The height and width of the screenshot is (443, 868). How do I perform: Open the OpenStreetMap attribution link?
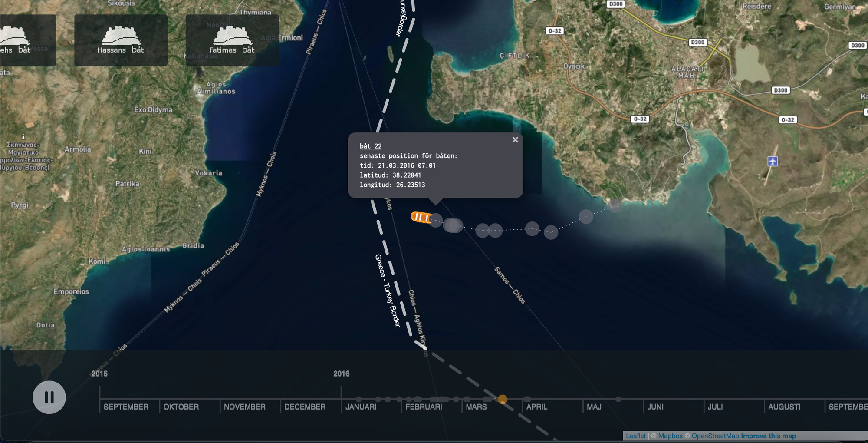click(715, 436)
